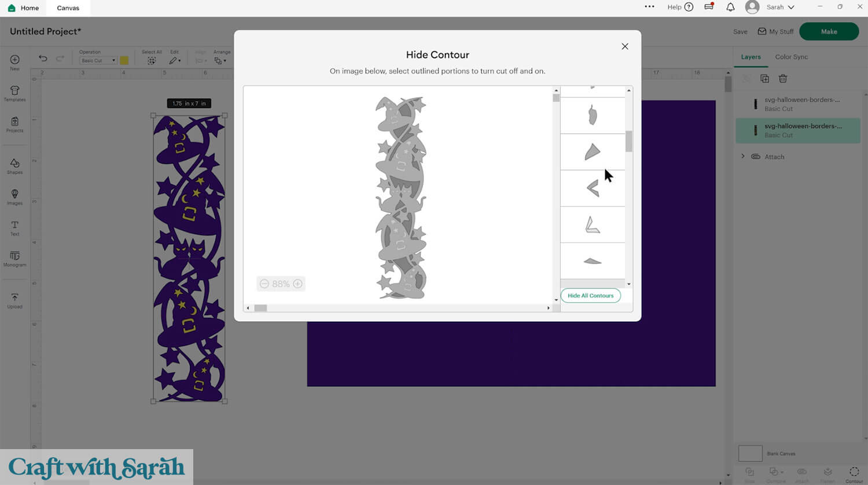This screenshot has height=485, width=868.
Task: Switch to the Home tab
Action: click(24, 8)
